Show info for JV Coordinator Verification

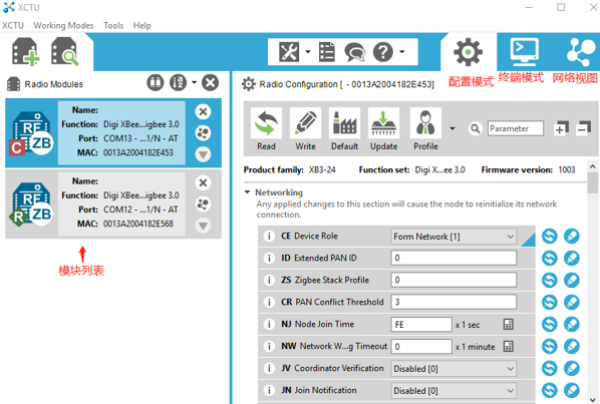(x=269, y=368)
